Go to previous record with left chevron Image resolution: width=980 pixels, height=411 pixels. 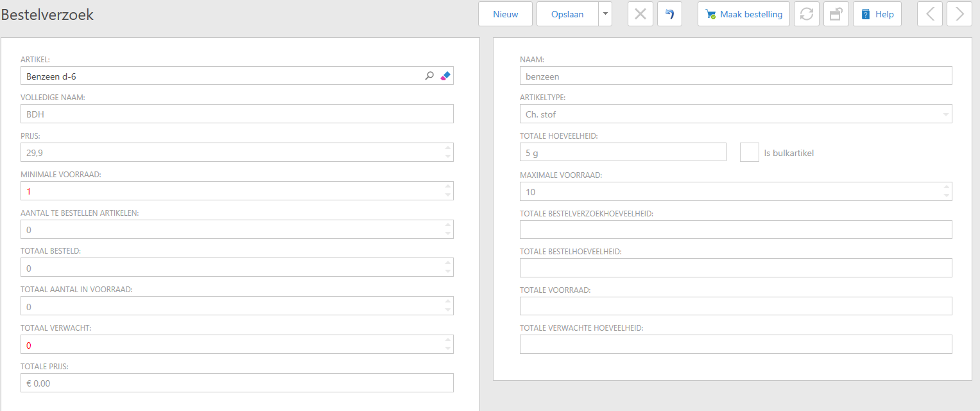coord(930,14)
